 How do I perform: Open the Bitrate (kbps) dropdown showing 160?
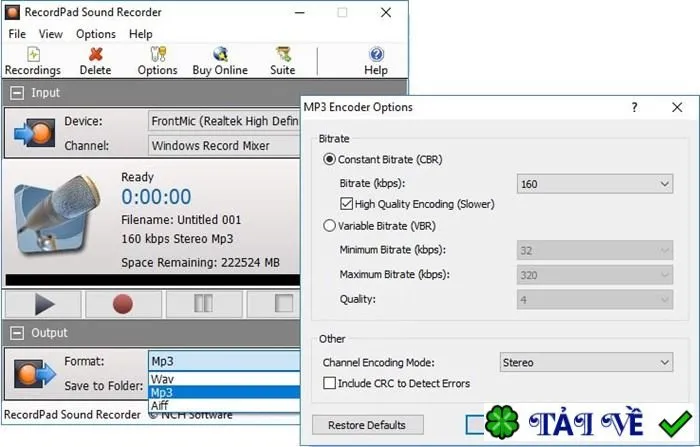595,184
